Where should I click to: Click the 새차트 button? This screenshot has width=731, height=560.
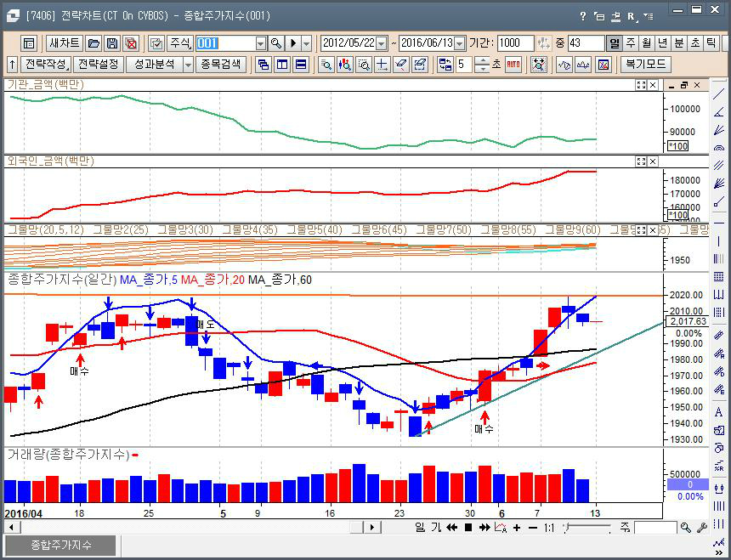(x=65, y=43)
